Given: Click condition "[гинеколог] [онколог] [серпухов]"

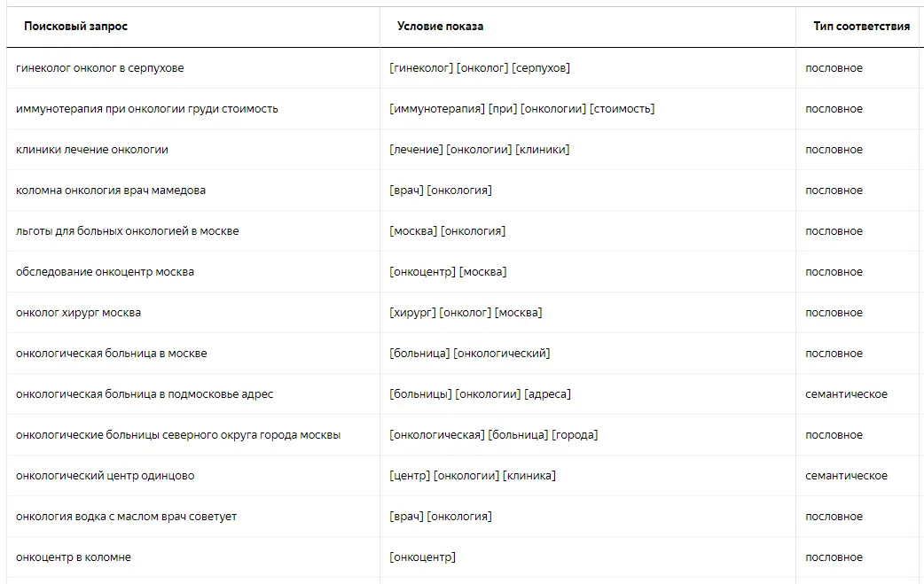Looking at the screenshot, I should (480, 68).
